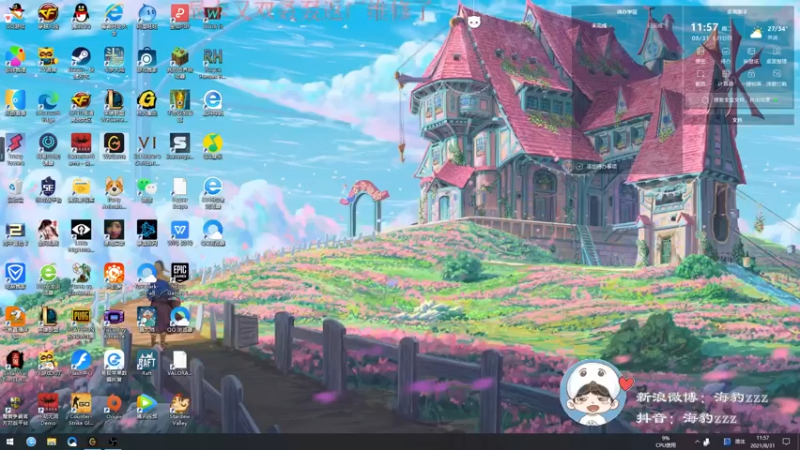Screen dimensions: 800x450
Task: Click the 桌面整理 desktop organize tool
Action: tap(777, 56)
